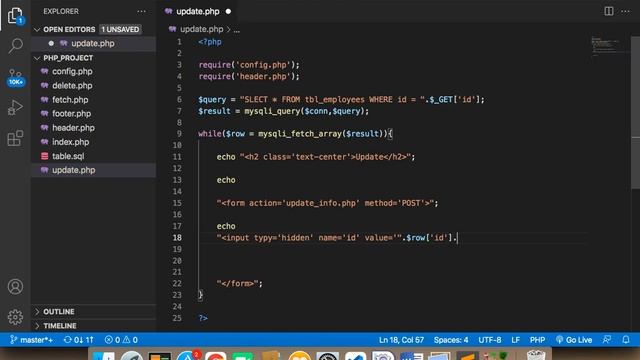Click the mysqli_query line of code
The height and width of the screenshot is (360, 640).
(x=283, y=111)
